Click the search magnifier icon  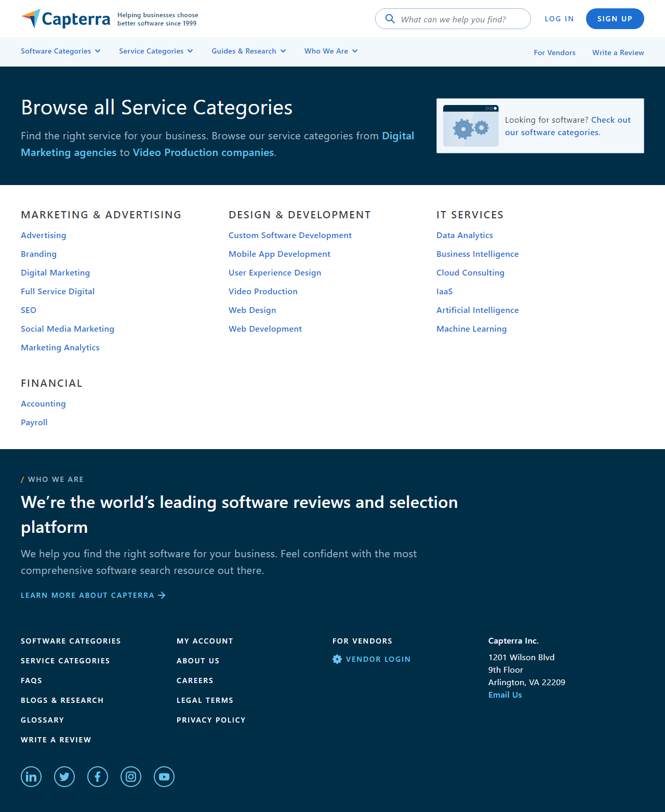[390, 19]
